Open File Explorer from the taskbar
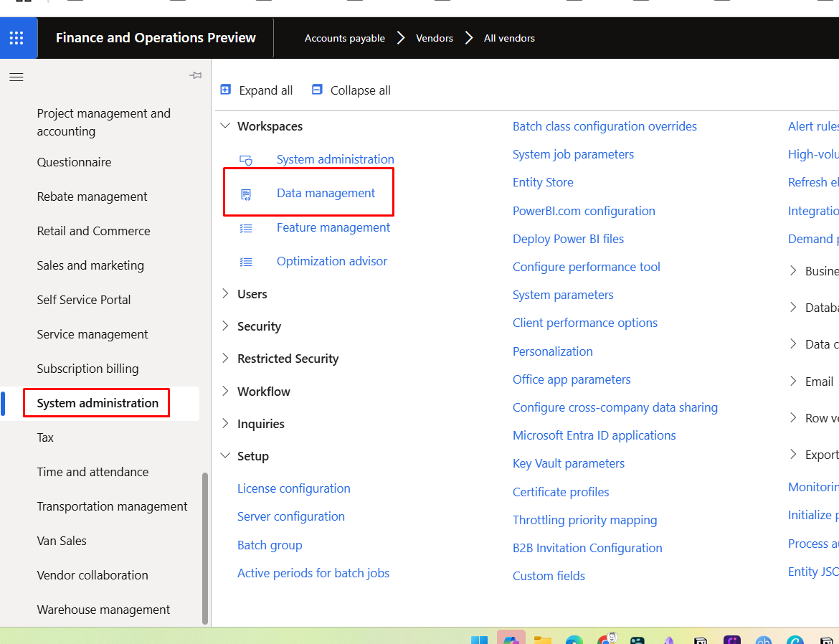 tap(543, 640)
